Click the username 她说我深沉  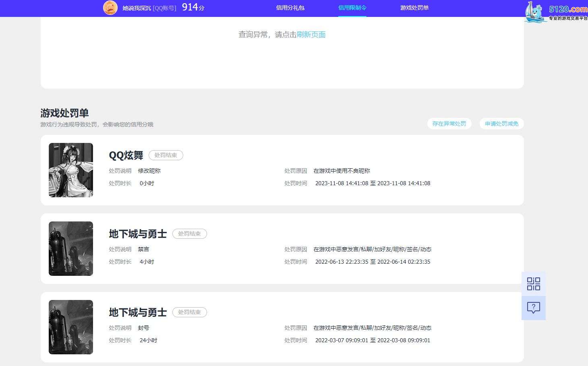[137, 8]
